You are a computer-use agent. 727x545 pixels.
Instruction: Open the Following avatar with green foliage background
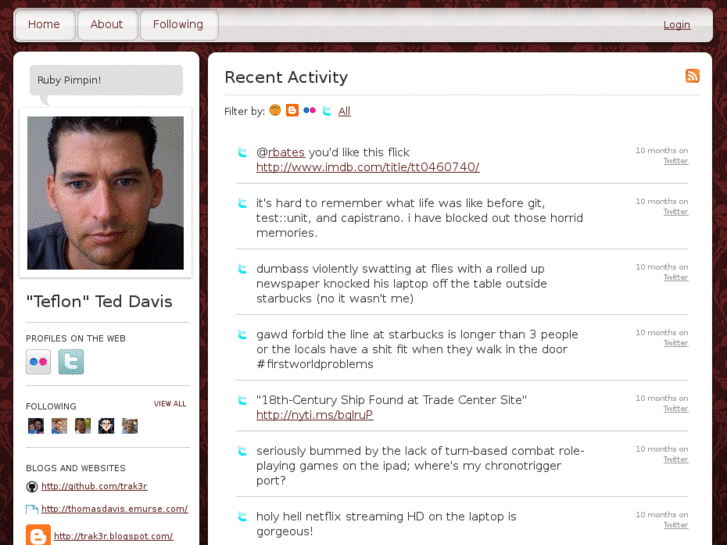[x=83, y=426]
